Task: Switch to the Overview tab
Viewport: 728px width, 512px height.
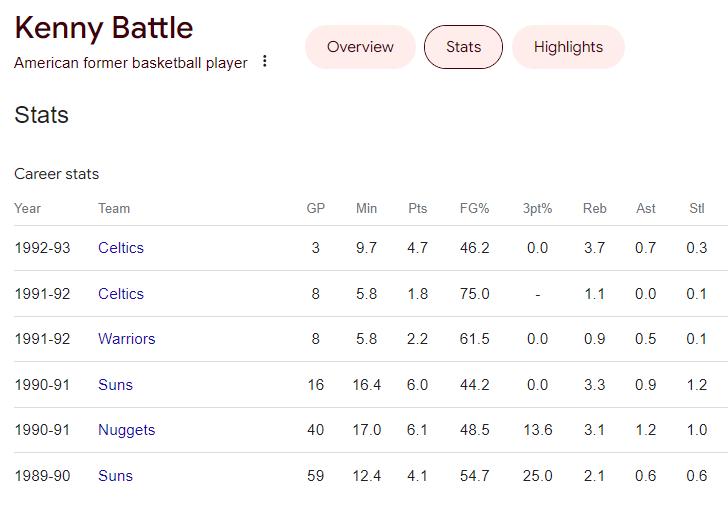Action: 360,47
